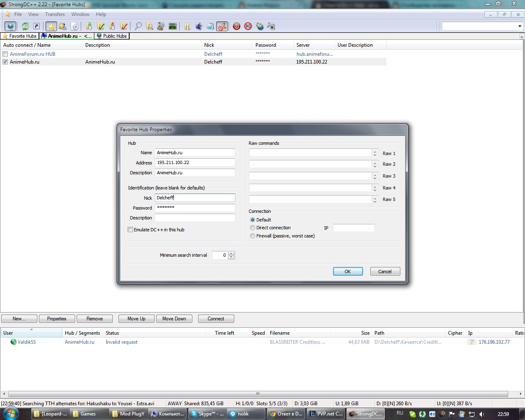Click the Raw 4 field spinner arrows

(x=375, y=188)
